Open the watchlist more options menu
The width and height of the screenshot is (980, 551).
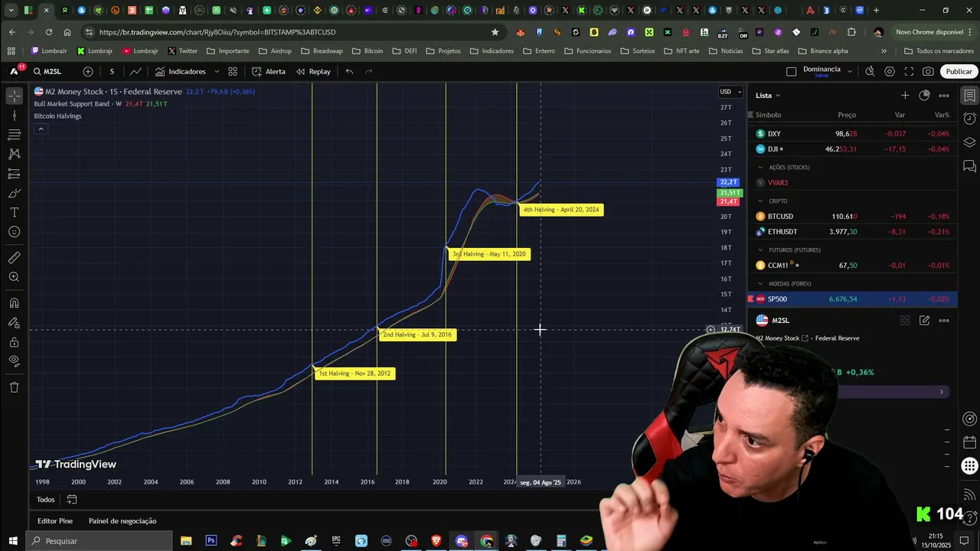click(944, 96)
